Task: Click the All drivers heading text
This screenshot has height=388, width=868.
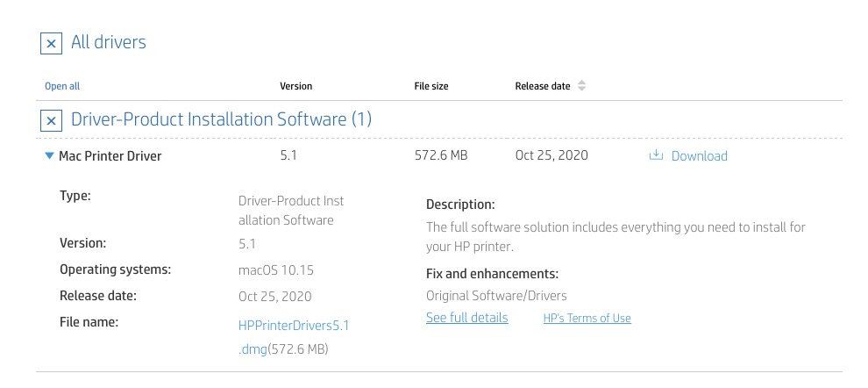Action: point(108,42)
